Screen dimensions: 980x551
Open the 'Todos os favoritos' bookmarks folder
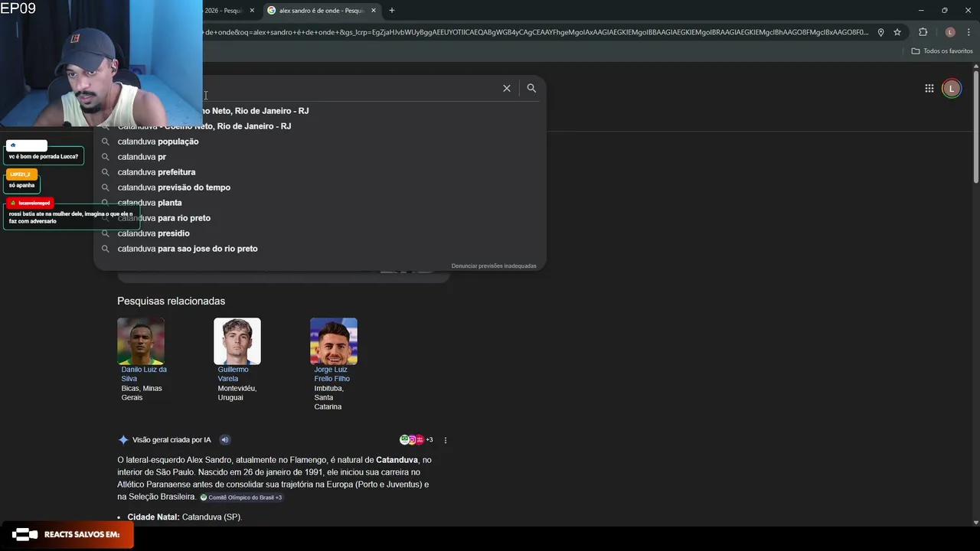[x=942, y=51]
